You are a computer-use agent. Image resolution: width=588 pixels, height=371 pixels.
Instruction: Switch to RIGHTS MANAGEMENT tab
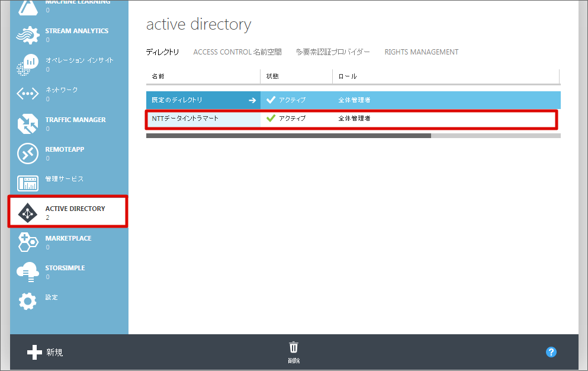click(x=422, y=52)
